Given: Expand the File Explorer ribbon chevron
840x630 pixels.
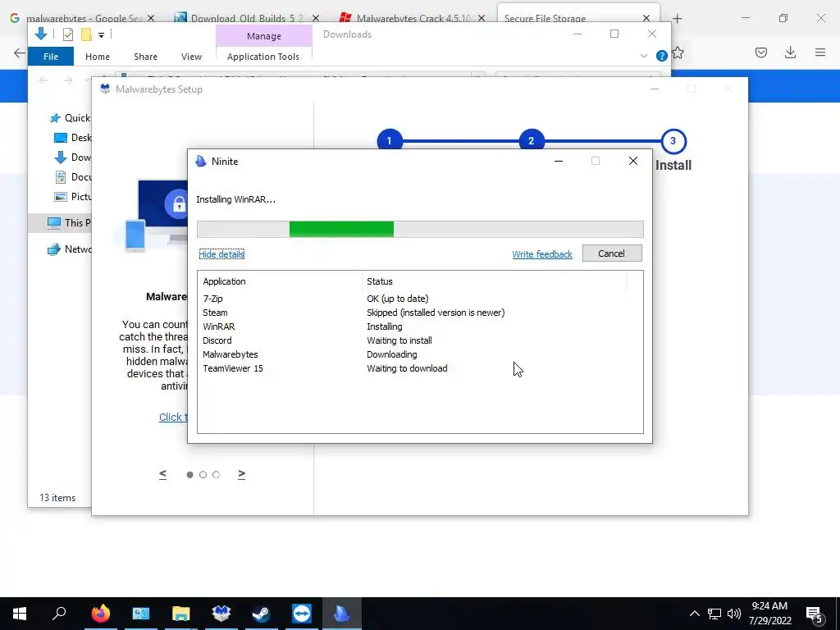Looking at the screenshot, I should tap(643, 56).
